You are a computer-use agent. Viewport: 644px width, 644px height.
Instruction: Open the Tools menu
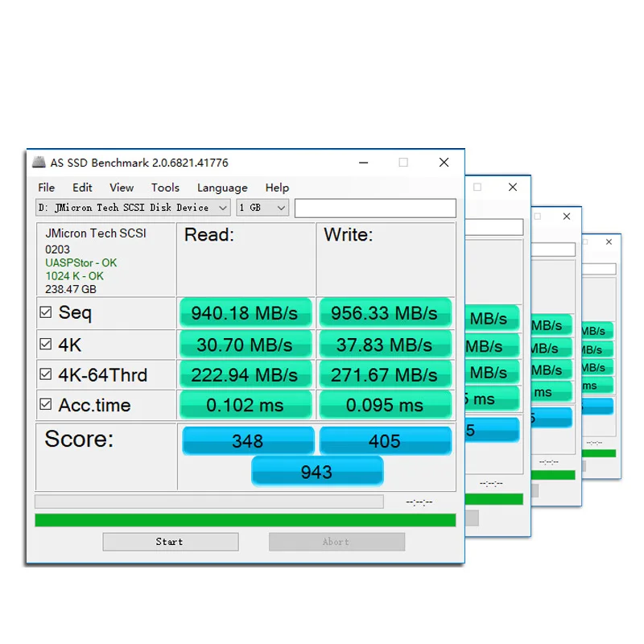[x=165, y=188]
